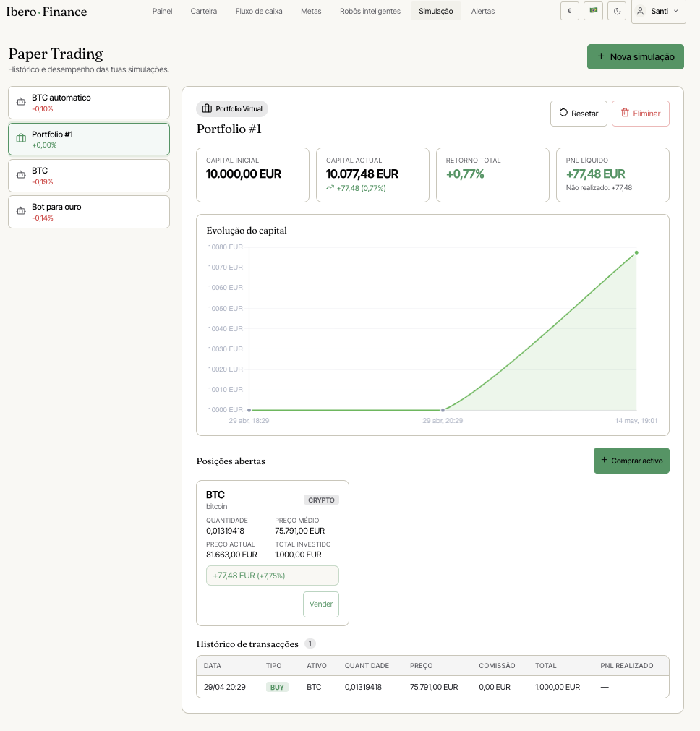Click the Preço actual 81.663,00 EUR value

[232, 555]
